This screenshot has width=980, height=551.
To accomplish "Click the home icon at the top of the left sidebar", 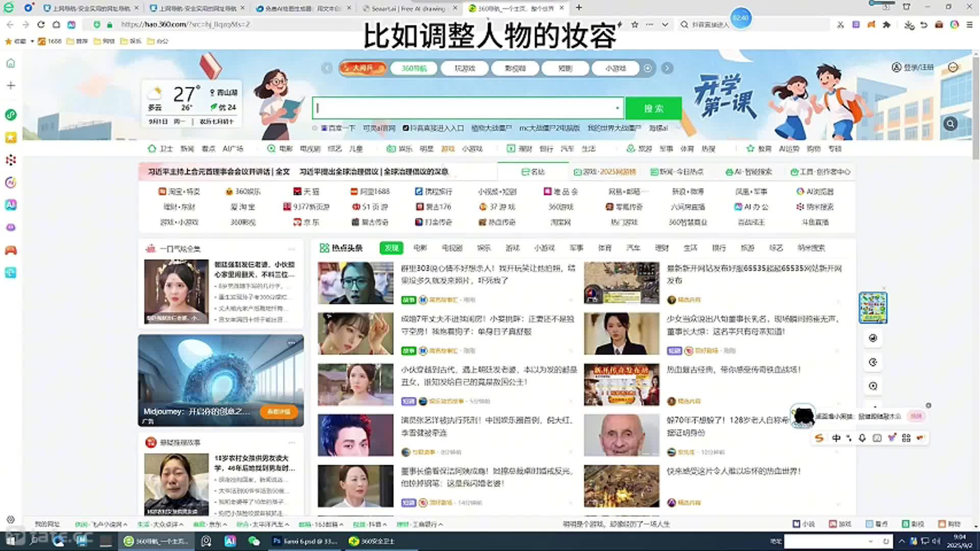I will [10, 63].
